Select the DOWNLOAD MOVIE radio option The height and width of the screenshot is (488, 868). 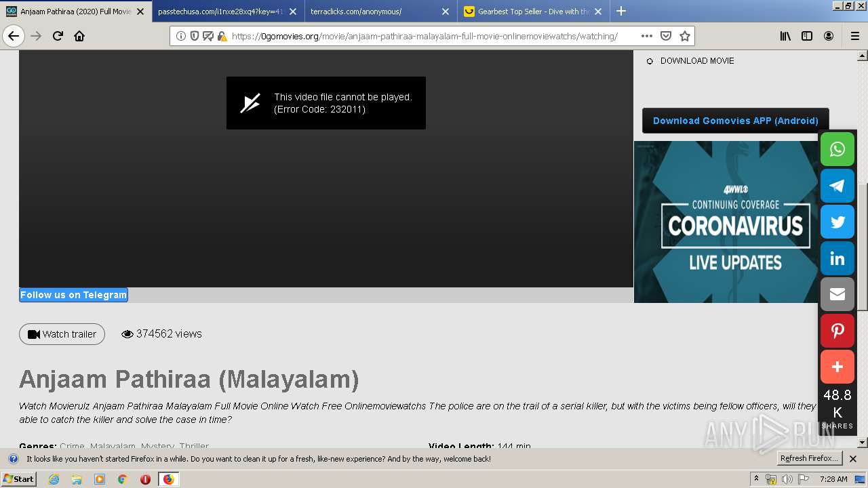point(650,61)
